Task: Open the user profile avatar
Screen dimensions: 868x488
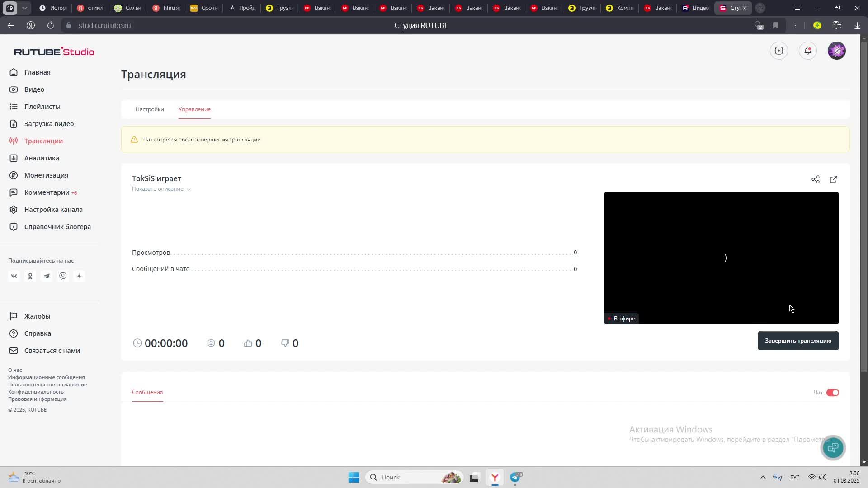Action: (837, 51)
